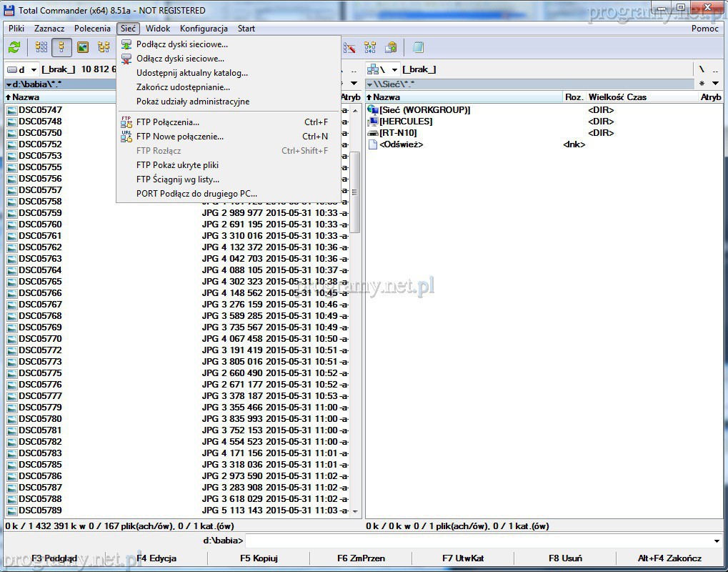Image resolution: width=728 pixels, height=572 pixels.
Task: Expand directory history arrow beside d:\babia path
Action: coord(8,84)
